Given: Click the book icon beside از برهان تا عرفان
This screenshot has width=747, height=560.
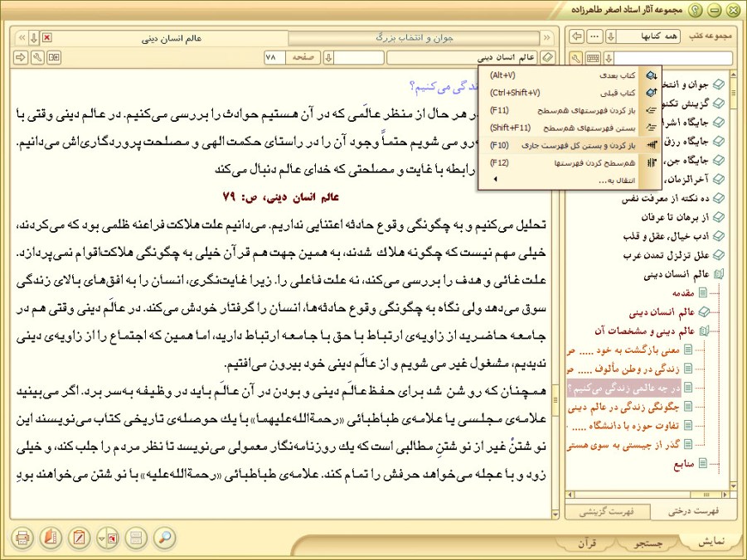Looking at the screenshot, I should coord(719,217).
